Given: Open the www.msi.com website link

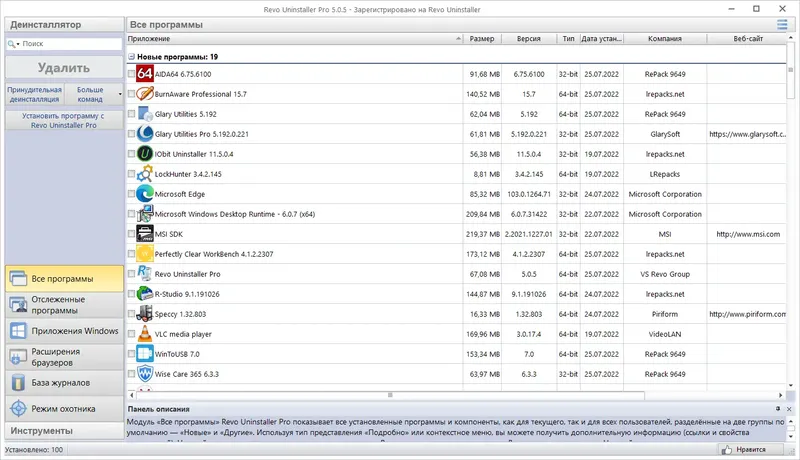Looking at the screenshot, I should click(x=748, y=234).
